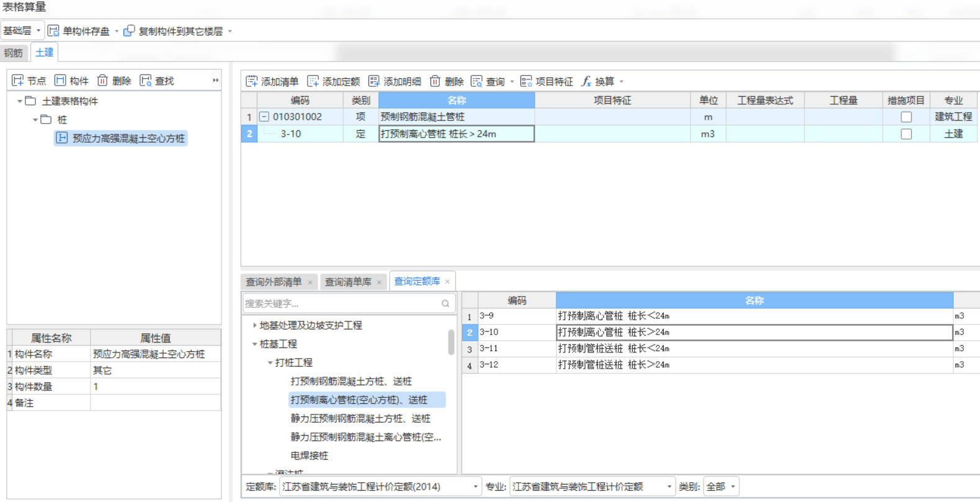980x502 pixels.
Task: Open 查询 dropdown arrow
Action: 512,81
